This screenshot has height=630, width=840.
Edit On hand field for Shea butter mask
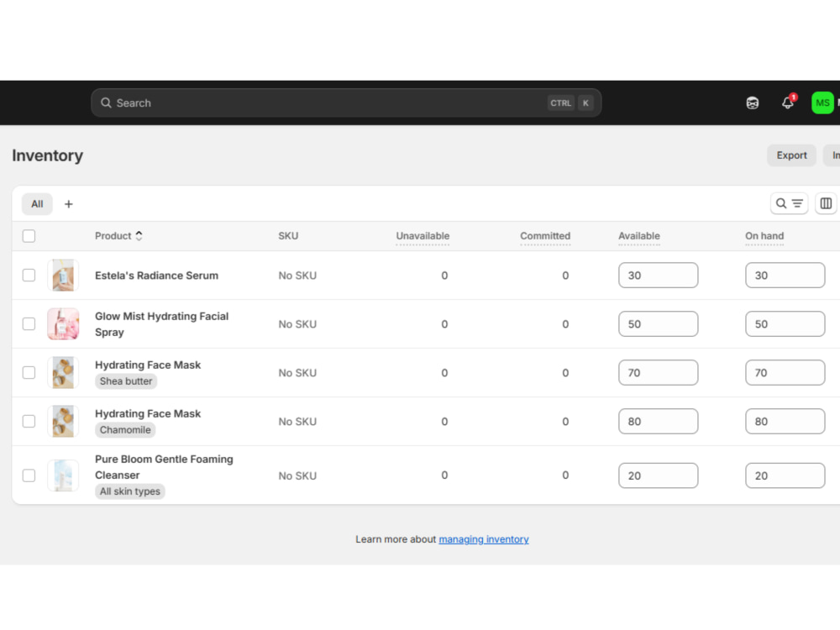coord(785,373)
